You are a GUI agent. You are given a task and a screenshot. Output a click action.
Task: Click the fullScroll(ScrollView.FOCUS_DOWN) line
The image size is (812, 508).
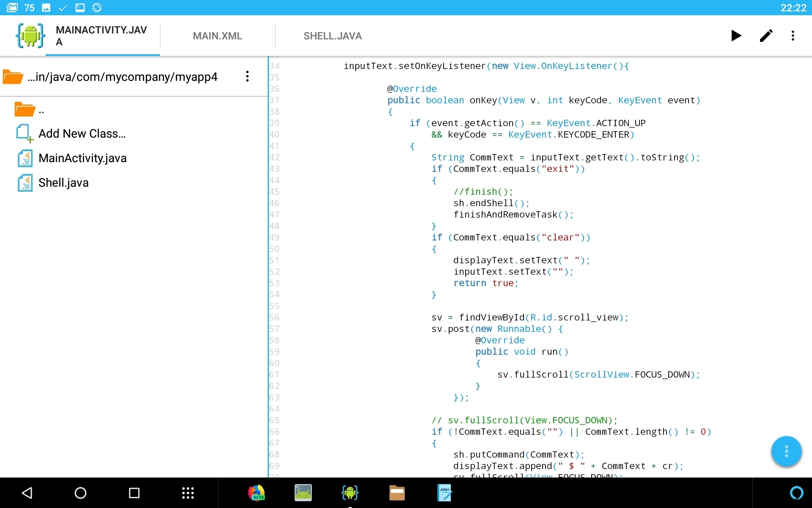tap(598, 375)
